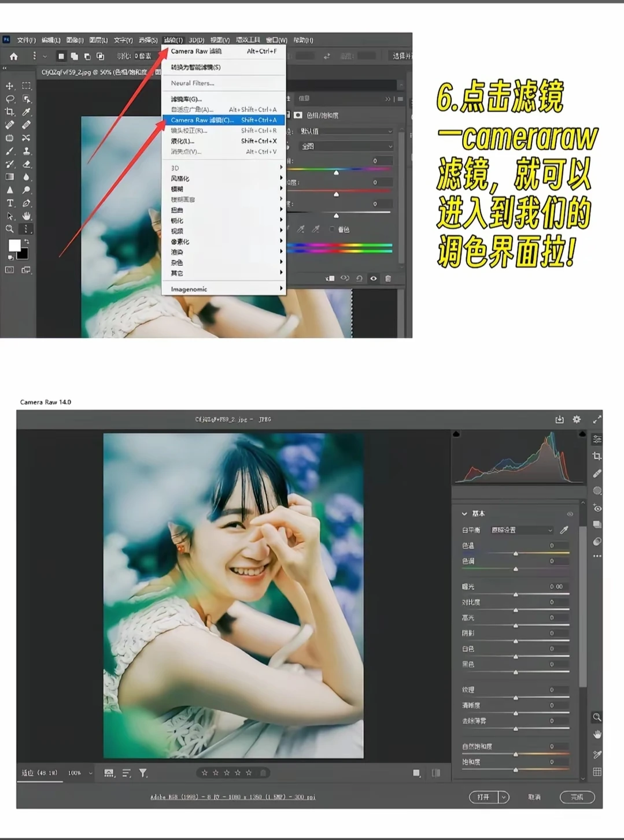Screen dimensions: 624x840
Task: Open the 图像(I) menu
Action: click(x=75, y=40)
